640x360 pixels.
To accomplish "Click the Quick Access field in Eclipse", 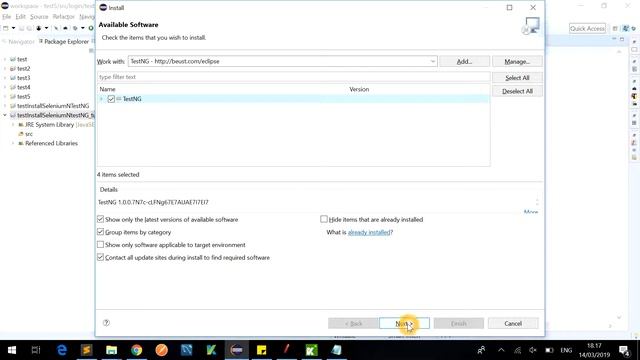I will click(587, 28).
